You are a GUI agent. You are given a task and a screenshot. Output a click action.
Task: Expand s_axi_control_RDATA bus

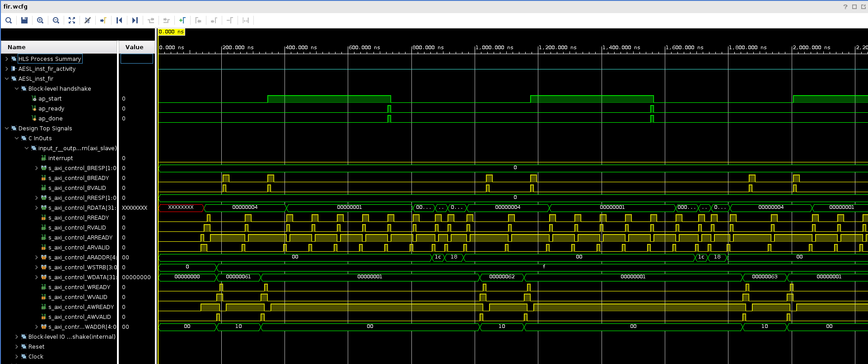(x=37, y=208)
